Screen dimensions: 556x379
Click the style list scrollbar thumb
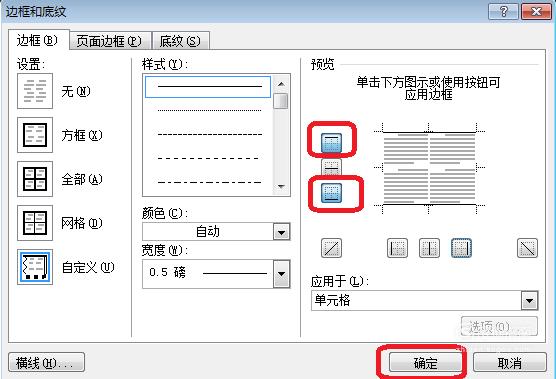tap(281, 101)
